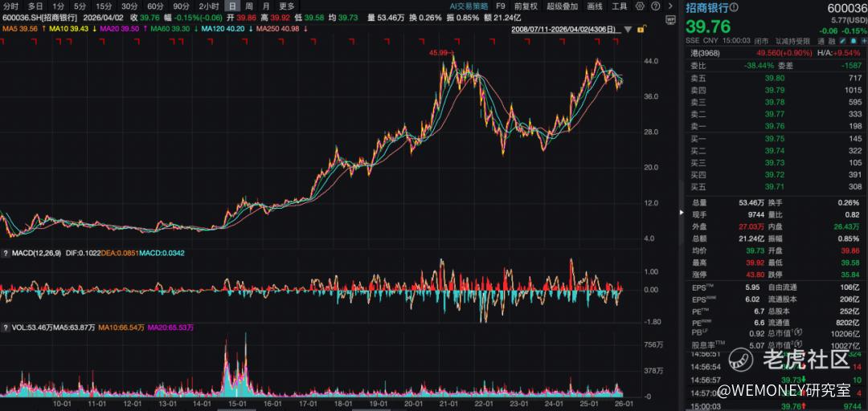
Task: Open the 超级叠加 overlay menu
Action: click(x=562, y=6)
